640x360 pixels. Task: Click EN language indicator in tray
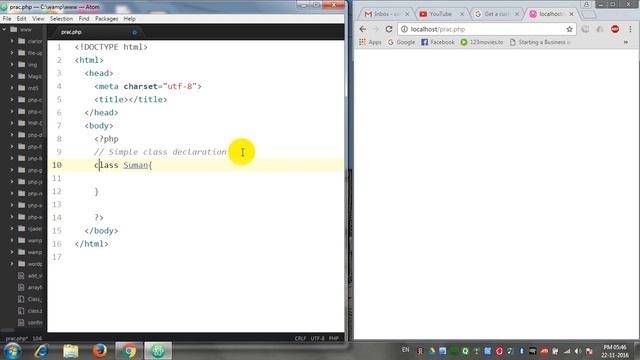click(x=405, y=350)
